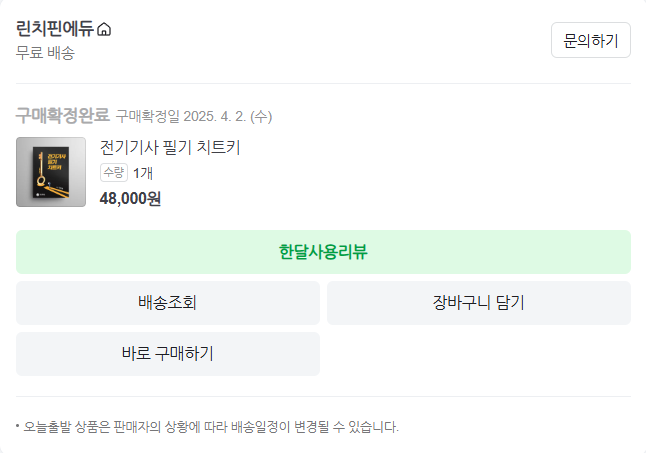Click the 구매확정일 label

coord(146,116)
